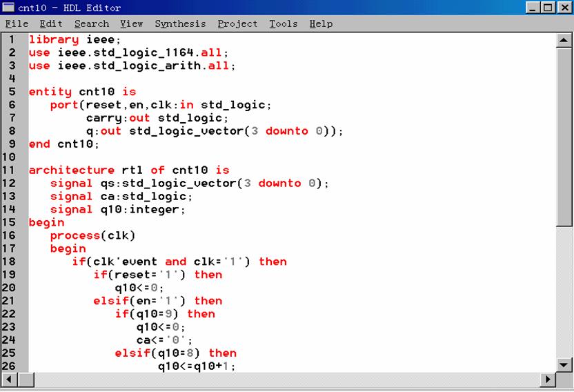Click "clk'event" on line 18
The image size is (574, 392).
pyautogui.click(x=125, y=262)
